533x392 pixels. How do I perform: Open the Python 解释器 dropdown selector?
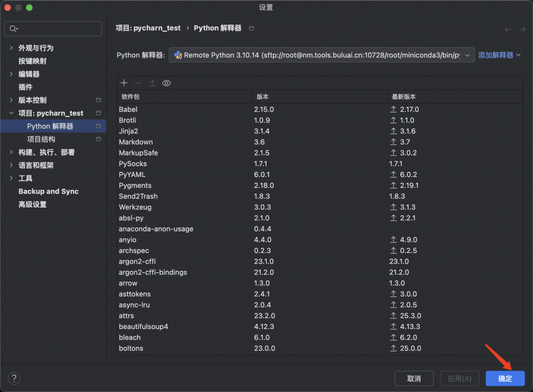322,55
